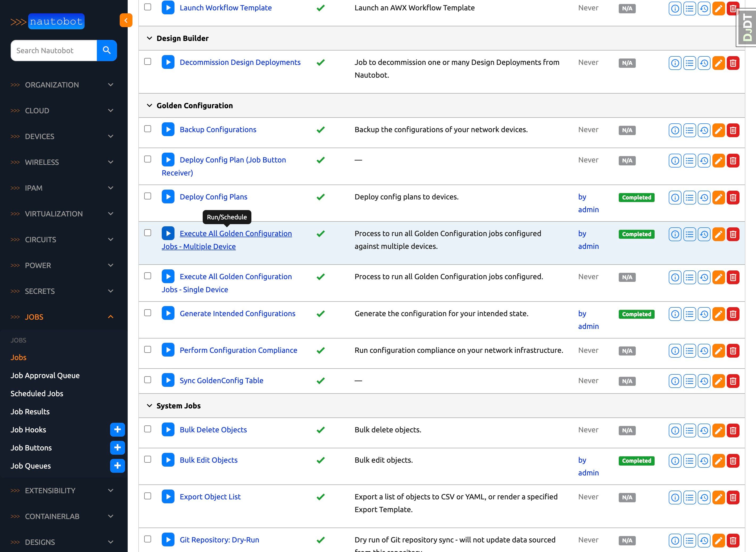Click the add Job Hooks plus icon
Image resolution: width=756 pixels, height=552 pixels.
(x=117, y=430)
